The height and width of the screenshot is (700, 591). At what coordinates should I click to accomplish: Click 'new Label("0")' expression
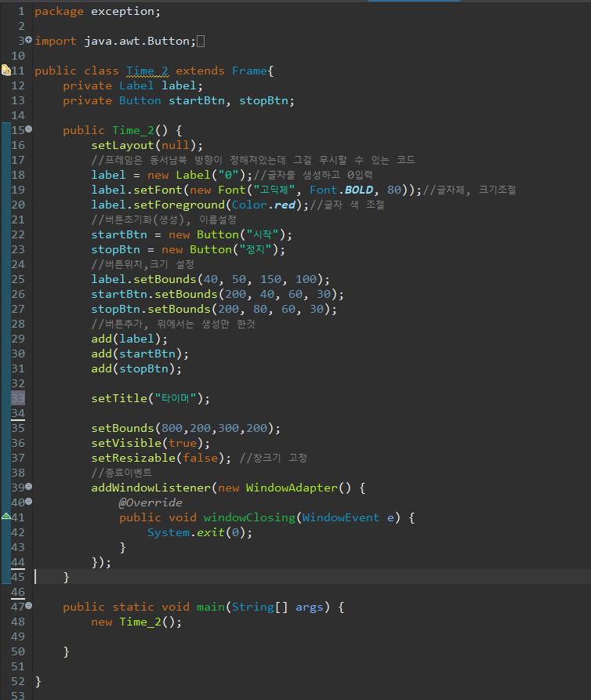pyautogui.click(x=197, y=175)
